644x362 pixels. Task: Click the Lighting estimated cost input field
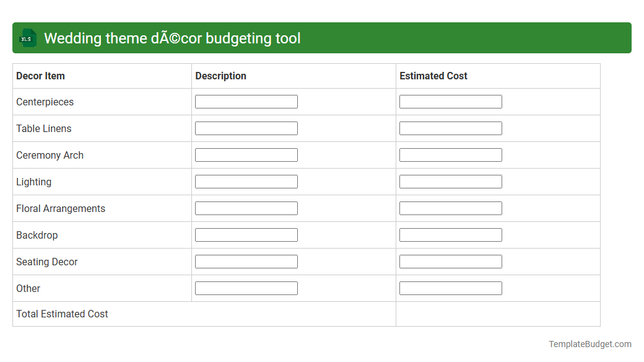(451, 181)
